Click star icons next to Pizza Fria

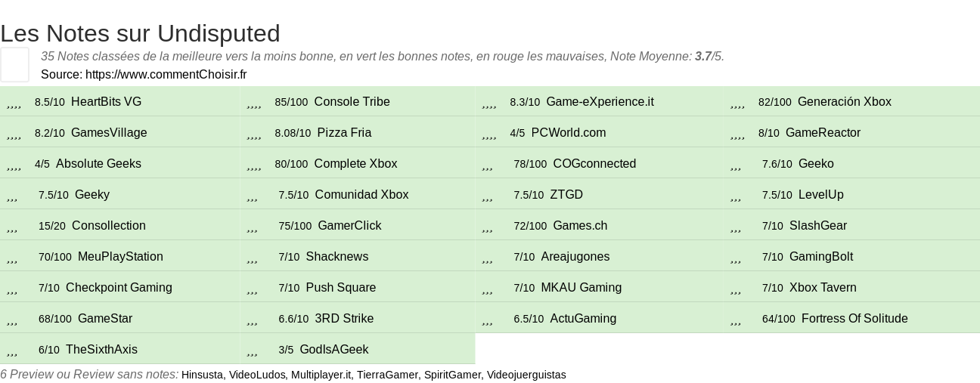tap(254, 134)
